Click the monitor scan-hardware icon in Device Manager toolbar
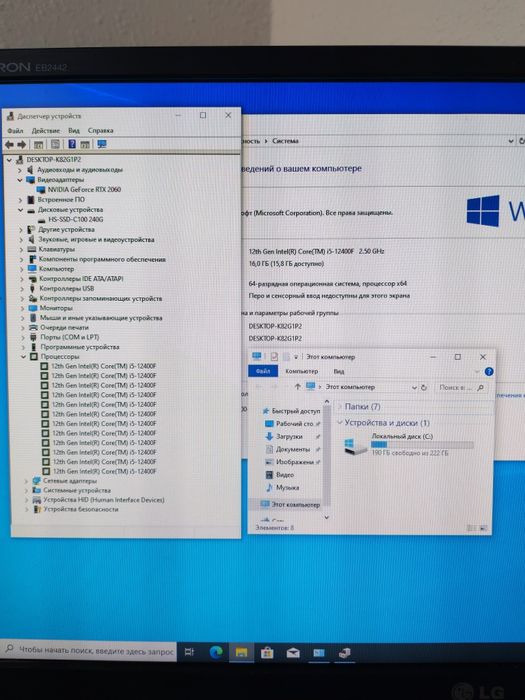 point(102,144)
